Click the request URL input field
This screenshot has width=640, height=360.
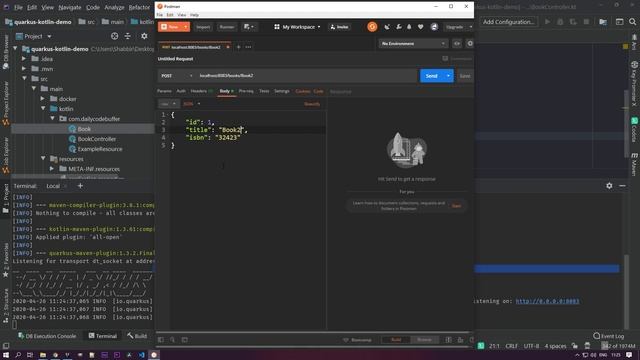(306, 76)
